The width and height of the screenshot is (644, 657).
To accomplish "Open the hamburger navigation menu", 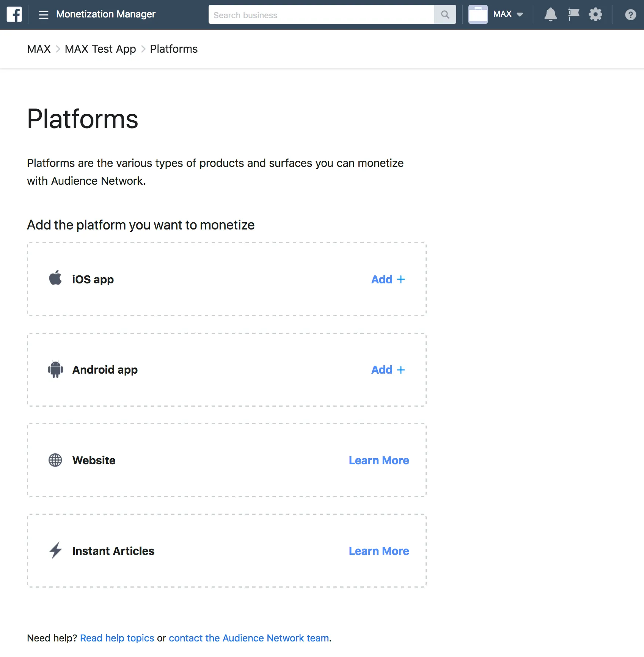I will tap(43, 14).
